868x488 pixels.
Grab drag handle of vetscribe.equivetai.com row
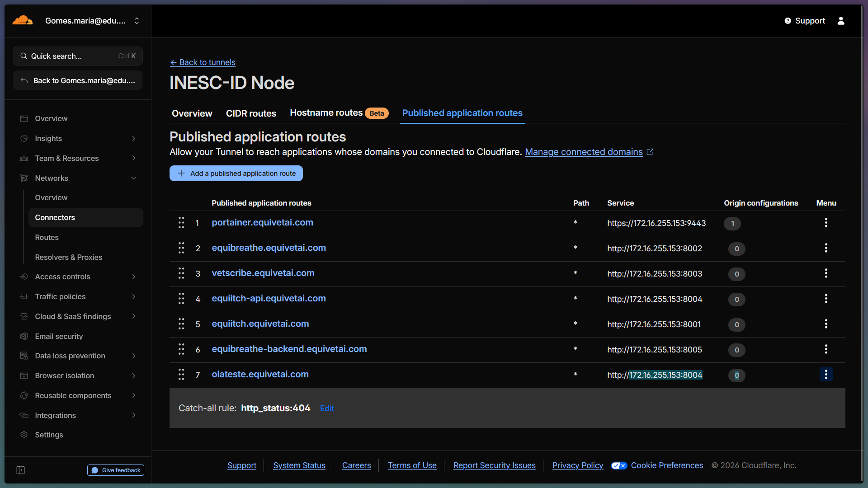coord(181,273)
